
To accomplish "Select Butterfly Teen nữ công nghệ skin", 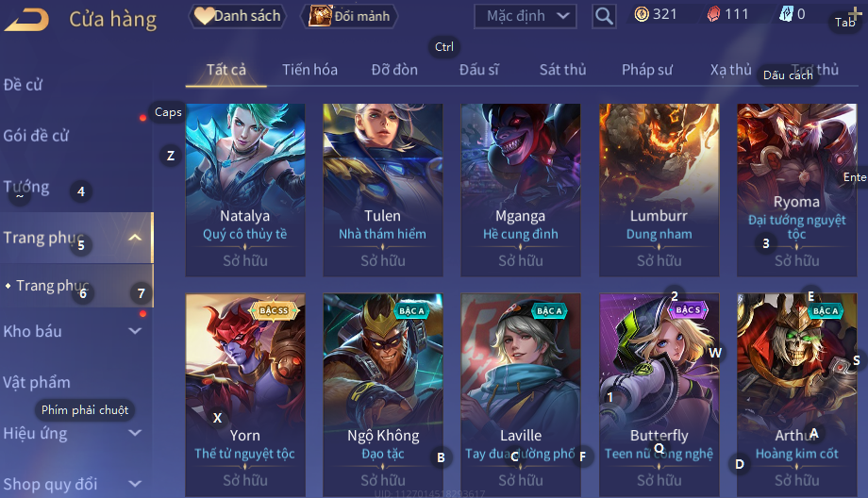I will (659, 394).
